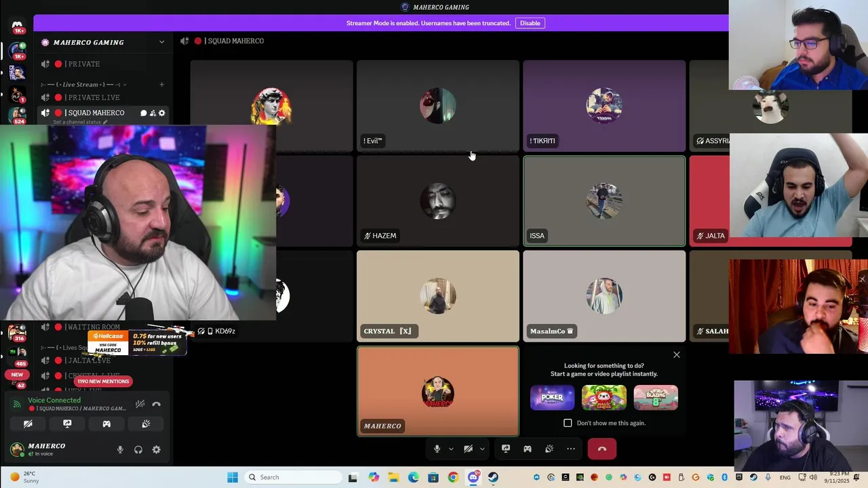Open microphone options dropdown arrow

450,449
